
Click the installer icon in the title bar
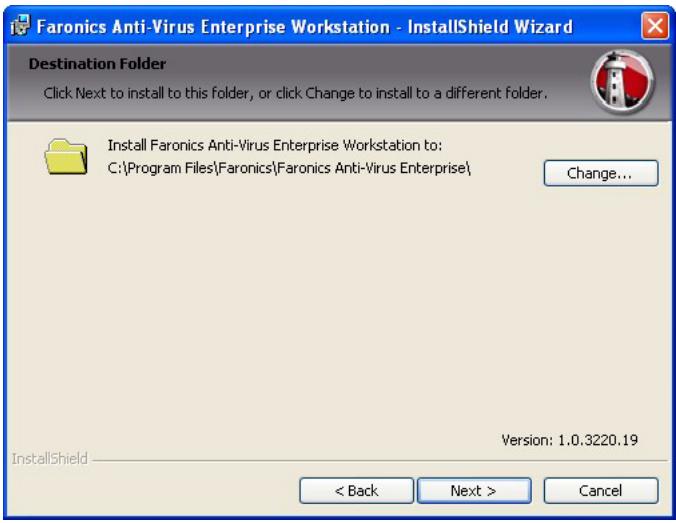19,26
